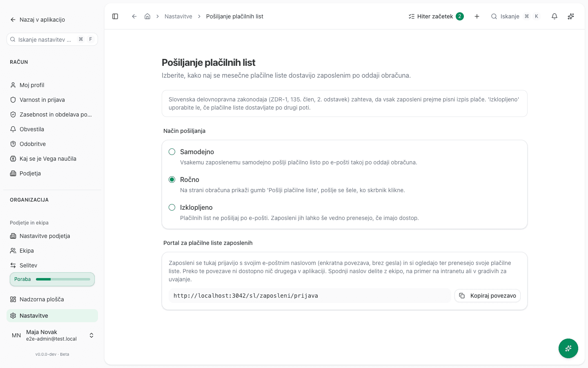Viewport: 588px width, 368px height.
Task: Click the green floating assistant button
Action: click(x=568, y=348)
